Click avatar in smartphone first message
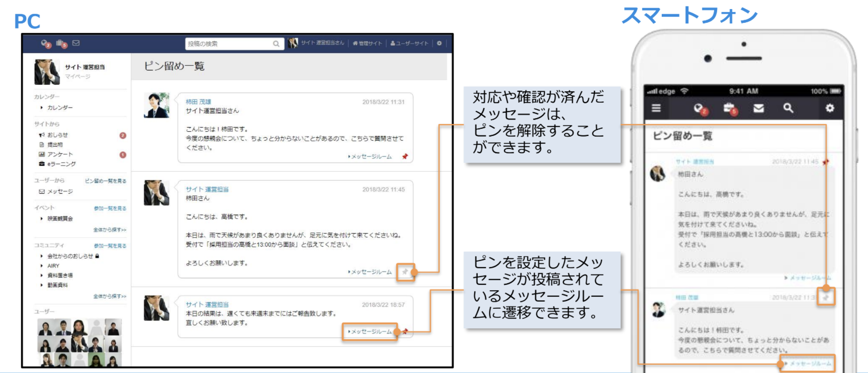868x373 pixels. pos(658,174)
